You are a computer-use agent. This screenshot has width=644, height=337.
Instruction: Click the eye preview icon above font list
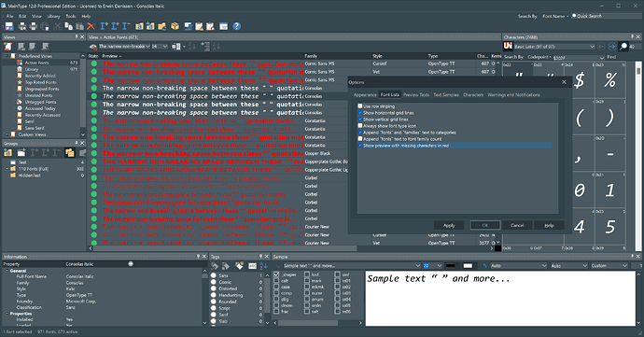tap(93, 47)
